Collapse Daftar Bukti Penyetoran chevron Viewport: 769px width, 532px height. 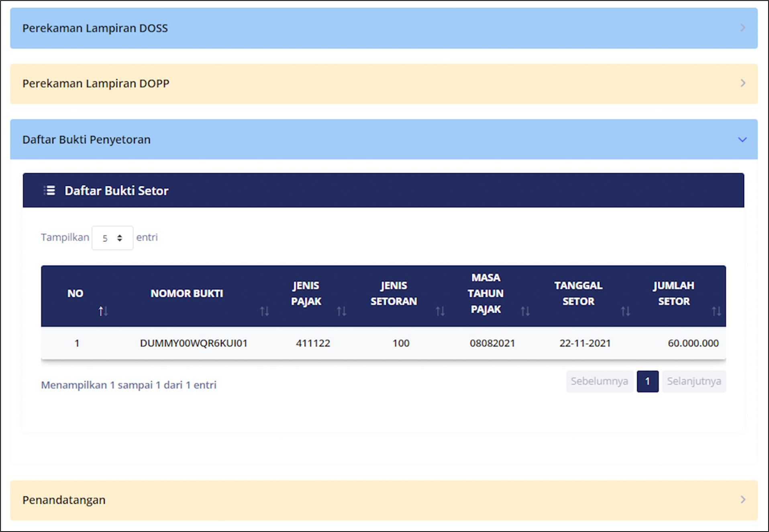tap(742, 140)
